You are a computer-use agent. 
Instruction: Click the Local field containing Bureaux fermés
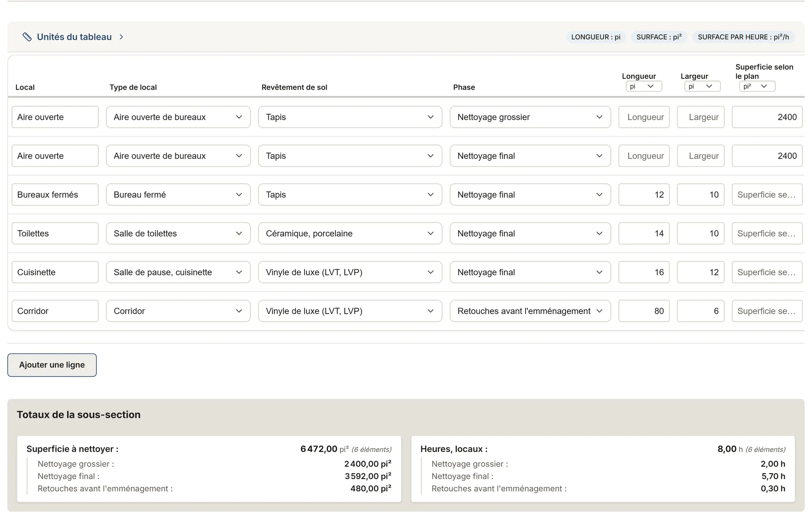pos(55,194)
